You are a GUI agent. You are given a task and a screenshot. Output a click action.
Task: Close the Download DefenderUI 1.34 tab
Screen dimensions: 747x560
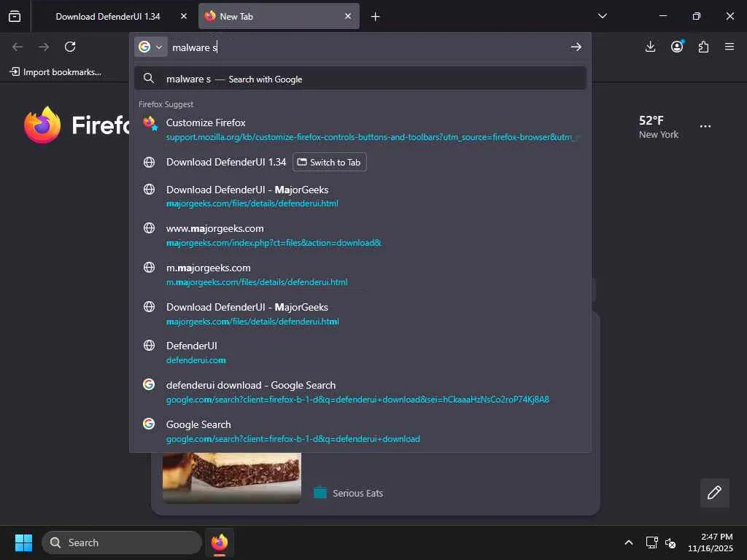coord(183,17)
